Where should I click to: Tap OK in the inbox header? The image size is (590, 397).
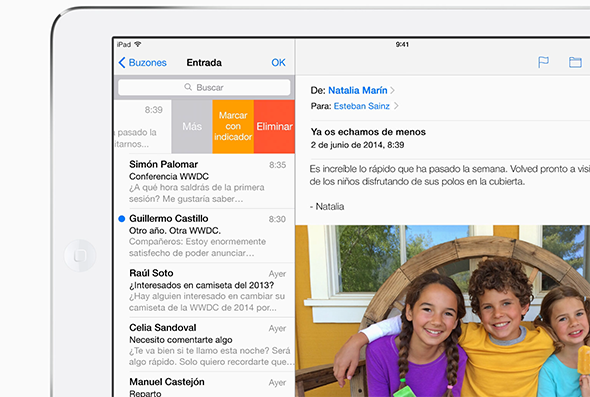[278, 62]
